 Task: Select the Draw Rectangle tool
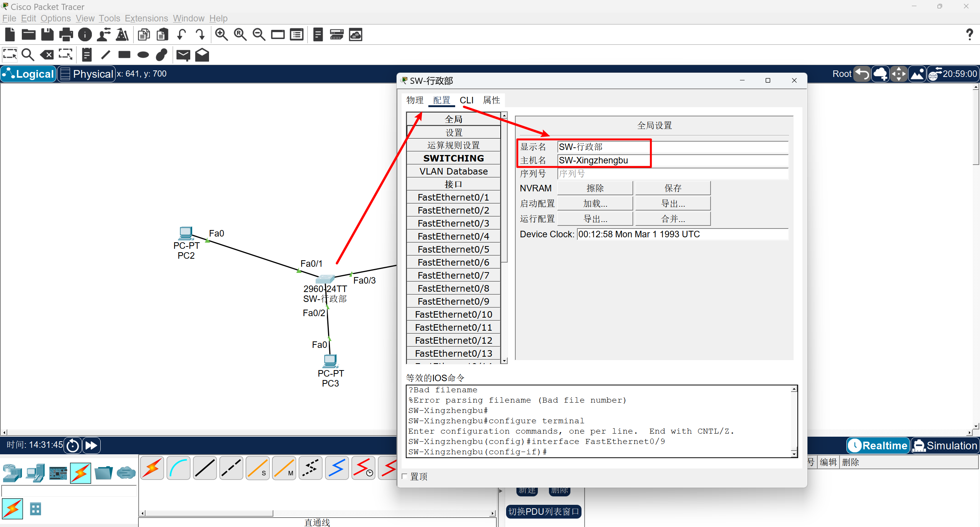coord(124,55)
